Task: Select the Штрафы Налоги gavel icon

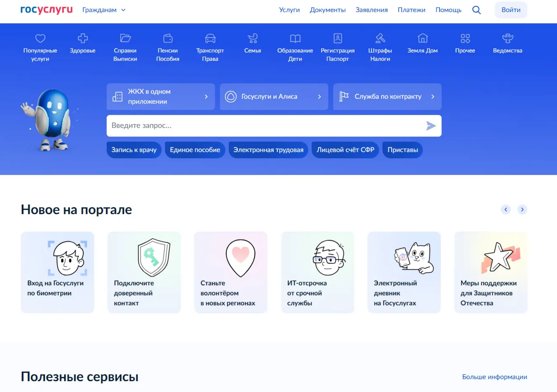Action: point(380,38)
